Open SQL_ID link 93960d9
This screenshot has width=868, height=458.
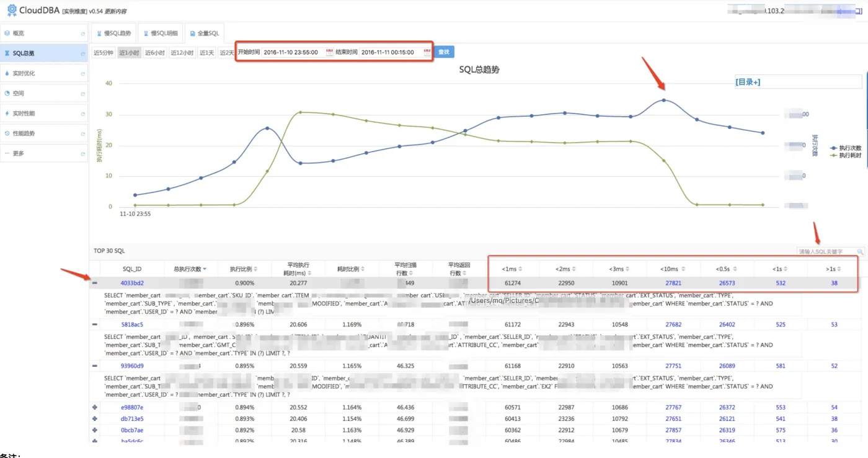(132, 366)
